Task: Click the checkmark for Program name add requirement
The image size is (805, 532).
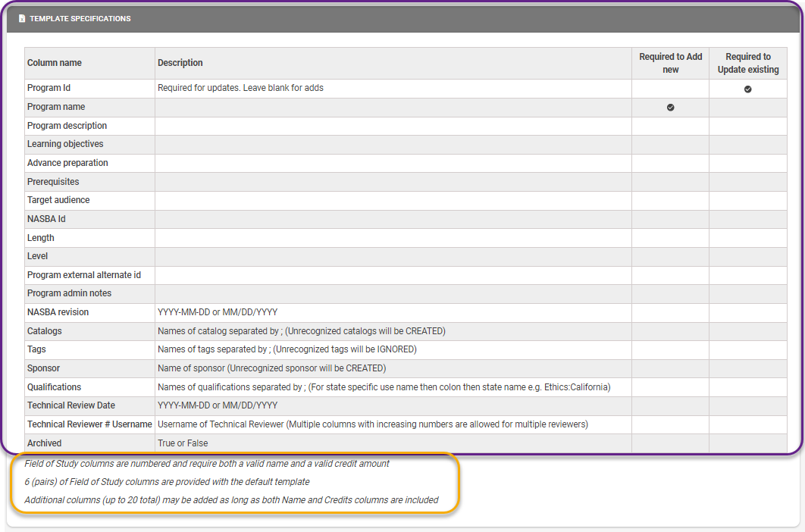Action: tap(669, 107)
